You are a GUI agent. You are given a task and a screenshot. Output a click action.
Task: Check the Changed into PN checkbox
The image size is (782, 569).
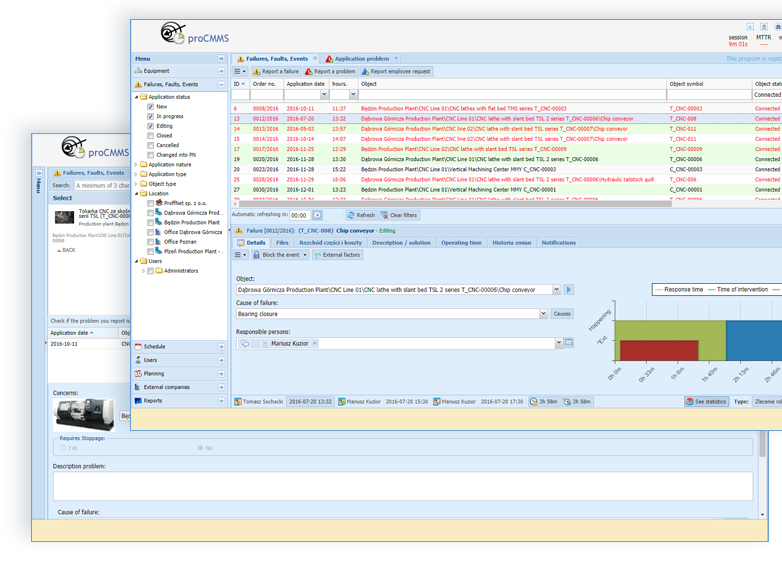tap(150, 155)
